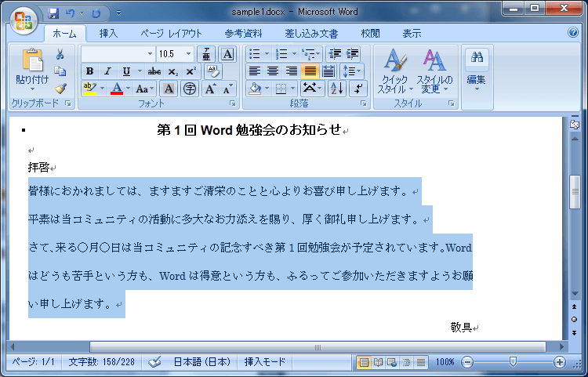The width and height of the screenshot is (588, 377).
Task: Undo the last action
Action: pos(70,13)
